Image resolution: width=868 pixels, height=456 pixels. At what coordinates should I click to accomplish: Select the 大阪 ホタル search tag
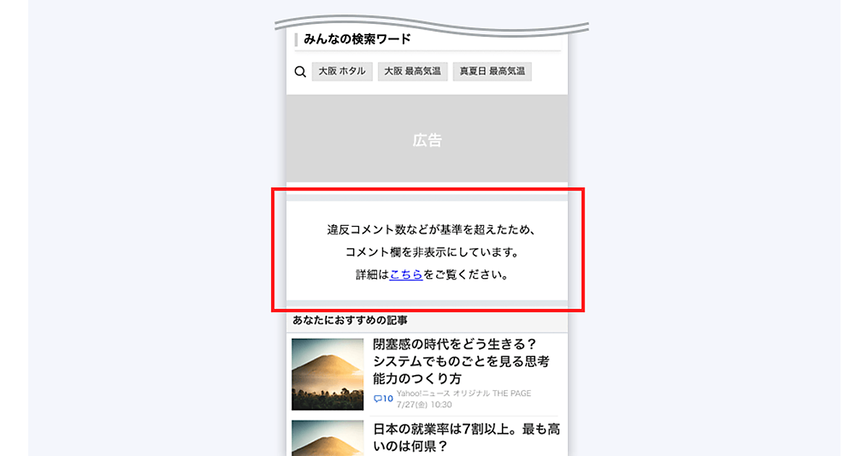pos(342,72)
